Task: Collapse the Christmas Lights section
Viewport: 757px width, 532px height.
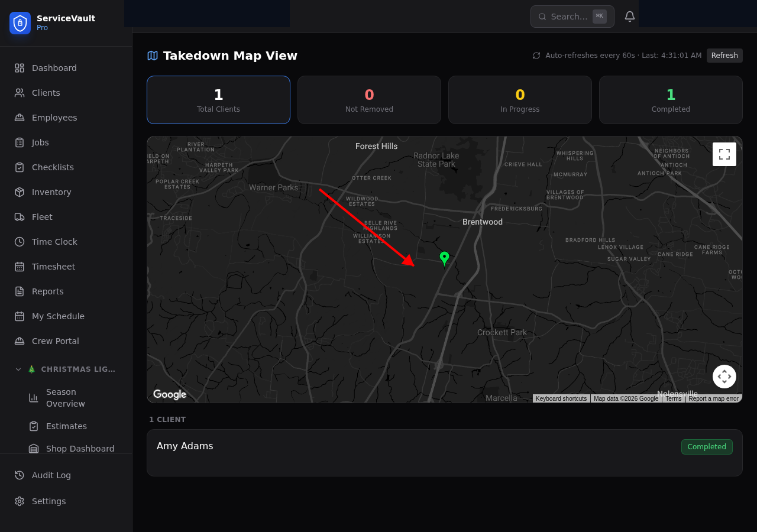Action: point(18,369)
